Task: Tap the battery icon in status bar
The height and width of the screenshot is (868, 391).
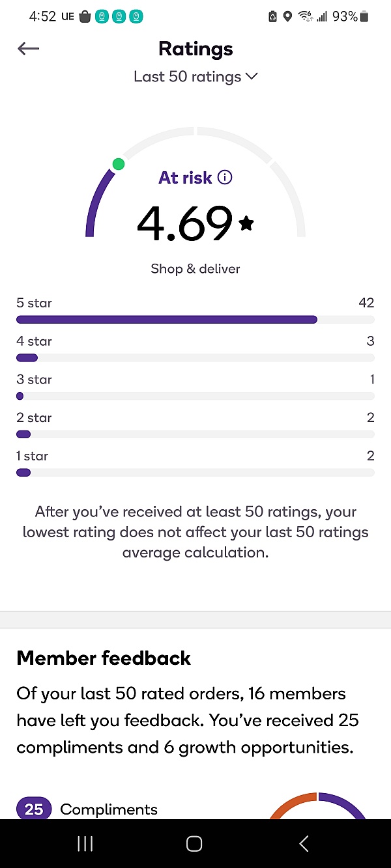Action: tap(364, 17)
